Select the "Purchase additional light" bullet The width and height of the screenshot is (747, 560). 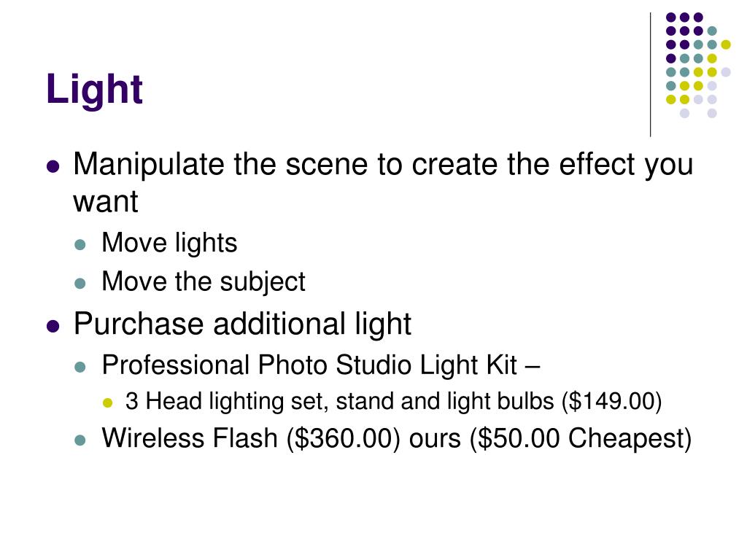pos(242,324)
